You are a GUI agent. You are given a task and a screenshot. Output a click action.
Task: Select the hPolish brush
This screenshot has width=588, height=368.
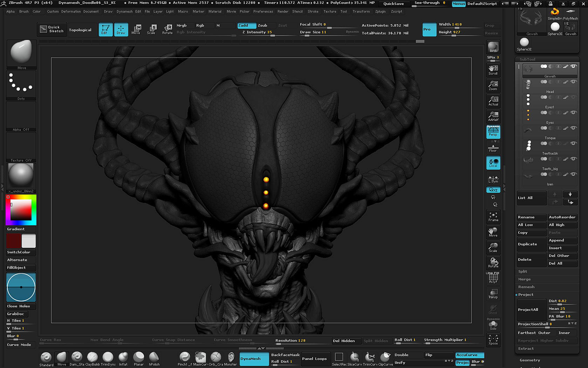pyautogui.click(x=154, y=359)
